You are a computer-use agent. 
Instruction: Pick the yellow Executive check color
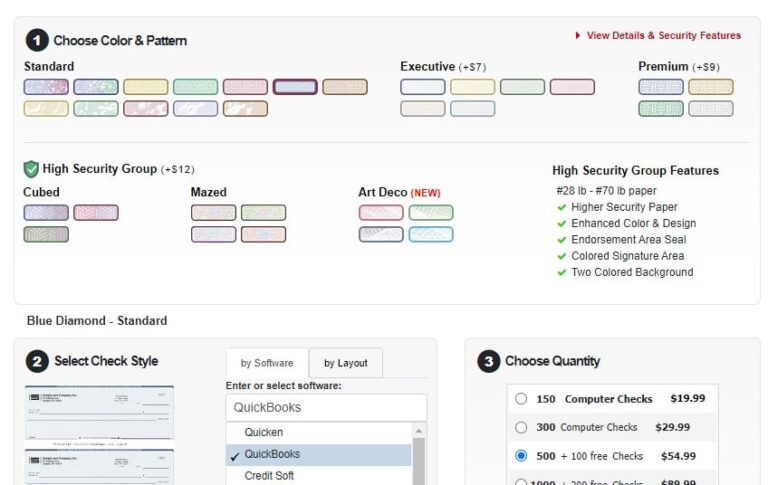472,87
